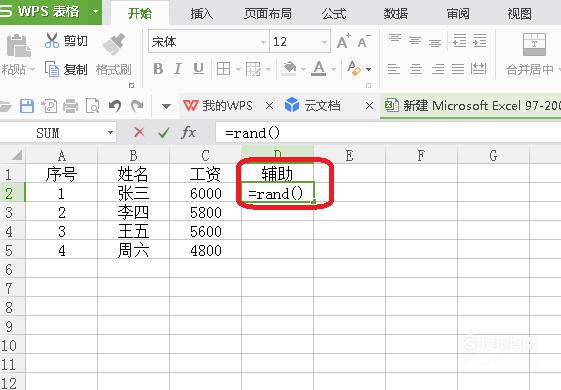Toggle Bold formatting
This screenshot has width=561, height=390.
(x=158, y=68)
